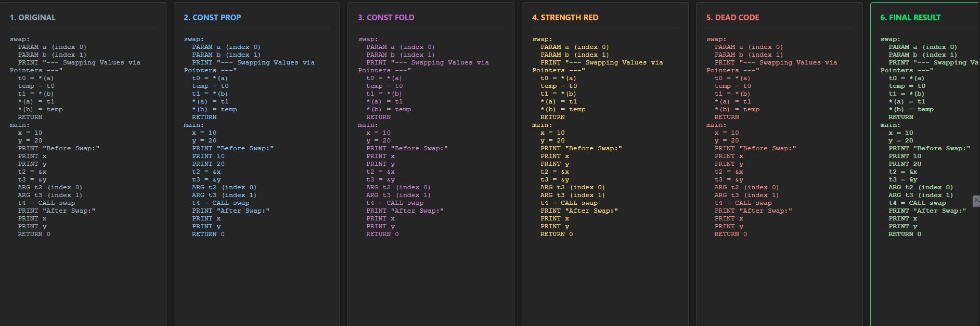980x326 pixels.
Task: Click "PRINT "After Swap:"" in Strength Red panel
Action: point(579,211)
